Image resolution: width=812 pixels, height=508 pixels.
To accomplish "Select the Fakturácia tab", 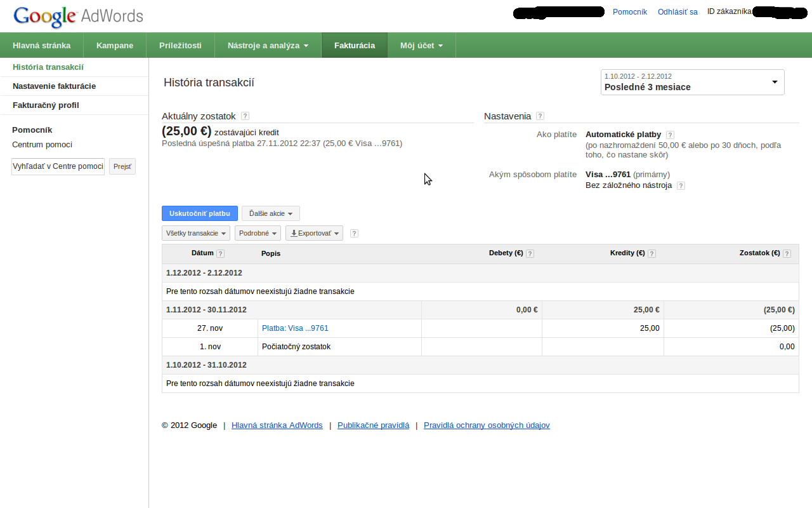I will (x=355, y=46).
